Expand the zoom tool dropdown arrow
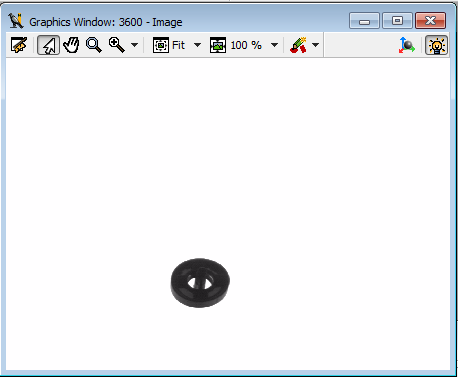 134,45
